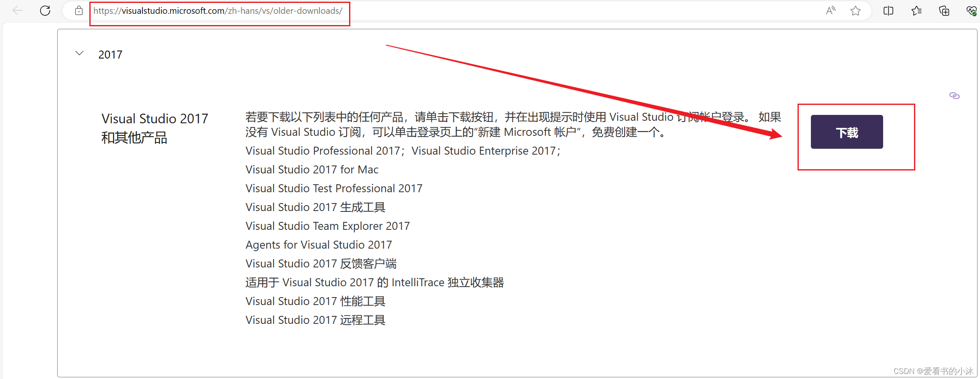Open split screen view icon

point(889,11)
